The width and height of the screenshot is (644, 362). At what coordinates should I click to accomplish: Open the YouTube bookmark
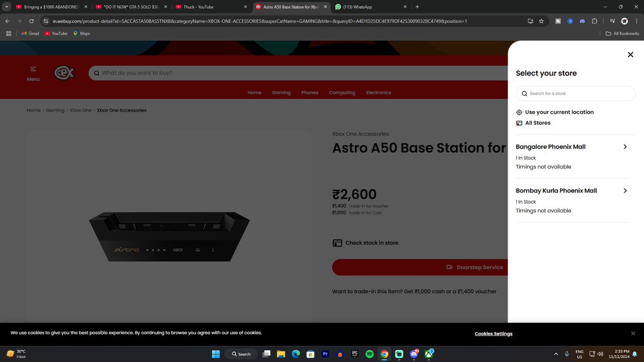[x=56, y=33]
